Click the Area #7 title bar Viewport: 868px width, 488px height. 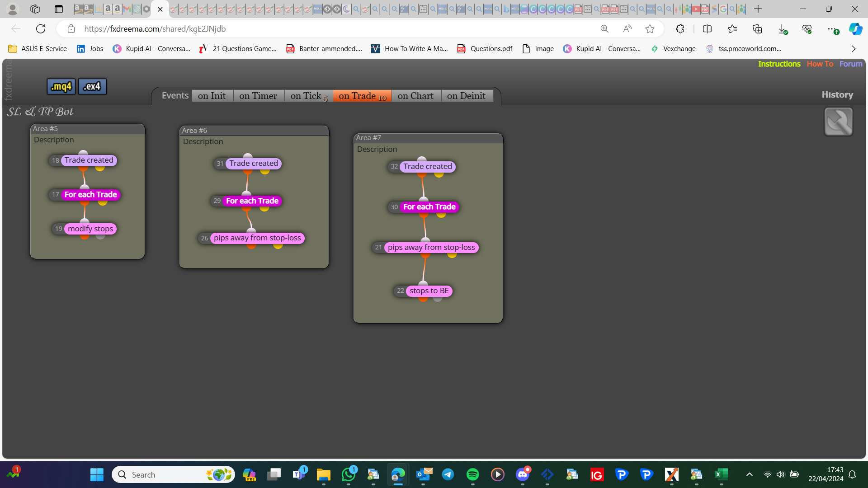(428, 138)
